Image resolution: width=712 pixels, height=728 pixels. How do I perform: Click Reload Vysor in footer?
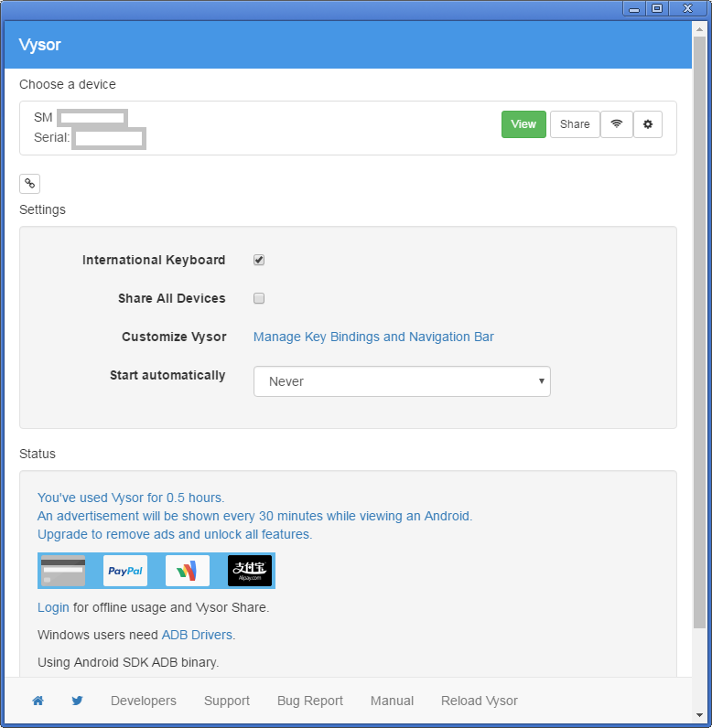[x=480, y=701]
